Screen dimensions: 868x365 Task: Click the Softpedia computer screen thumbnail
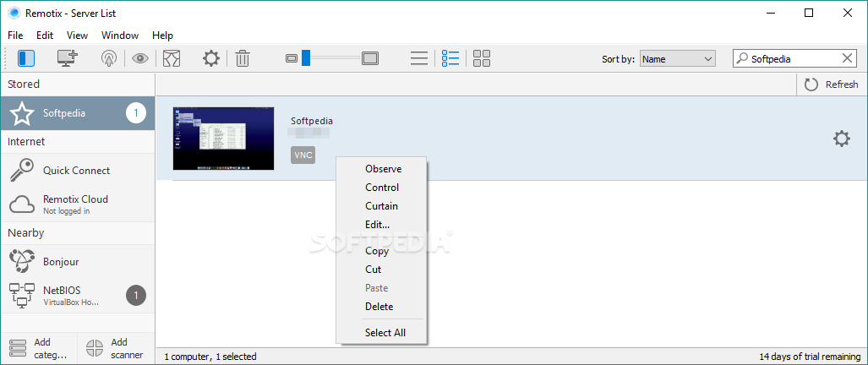tap(224, 139)
